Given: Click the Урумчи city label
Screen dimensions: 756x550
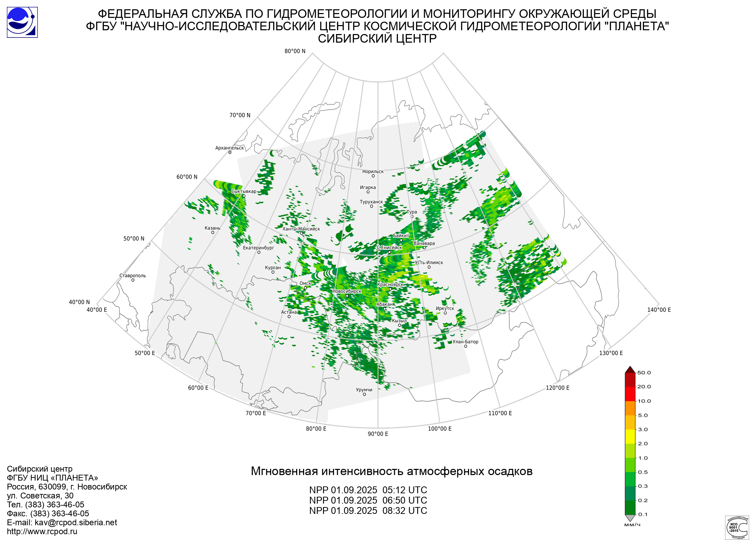Looking at the screenshot, I should pyautogui.click(x=364, y=390).
